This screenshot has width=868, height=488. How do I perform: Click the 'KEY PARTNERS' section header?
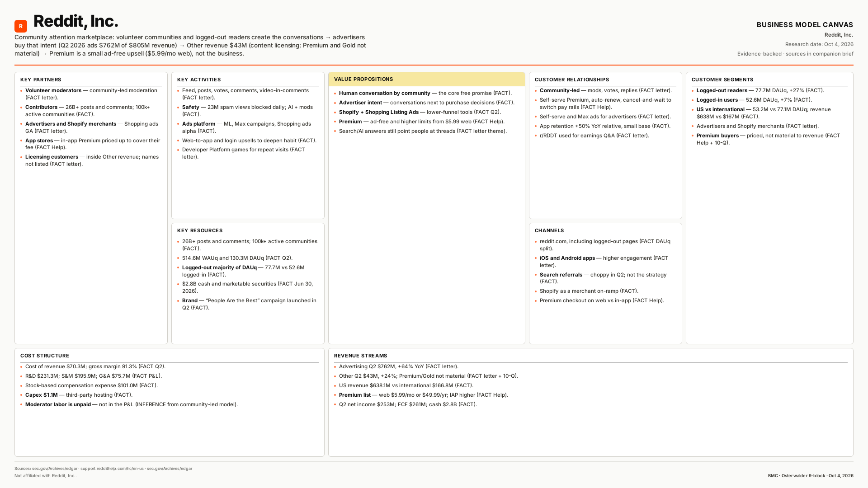pyautogui.click(x=41, y=80)
